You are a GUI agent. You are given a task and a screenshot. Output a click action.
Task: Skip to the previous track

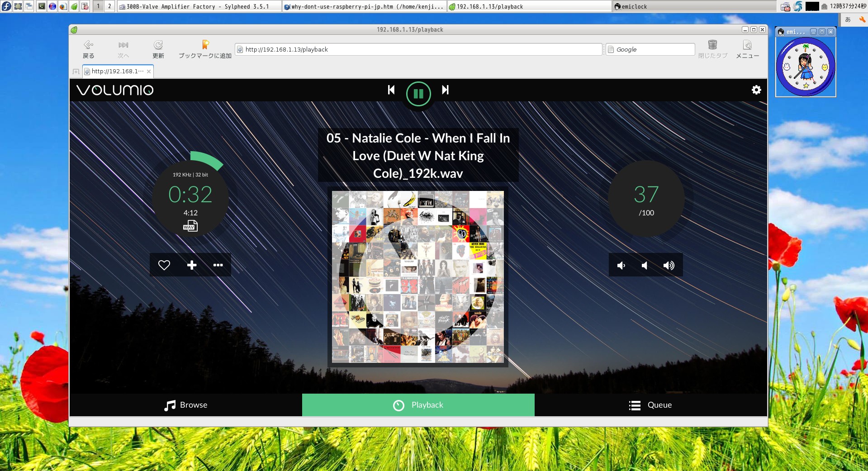[391, 90]
